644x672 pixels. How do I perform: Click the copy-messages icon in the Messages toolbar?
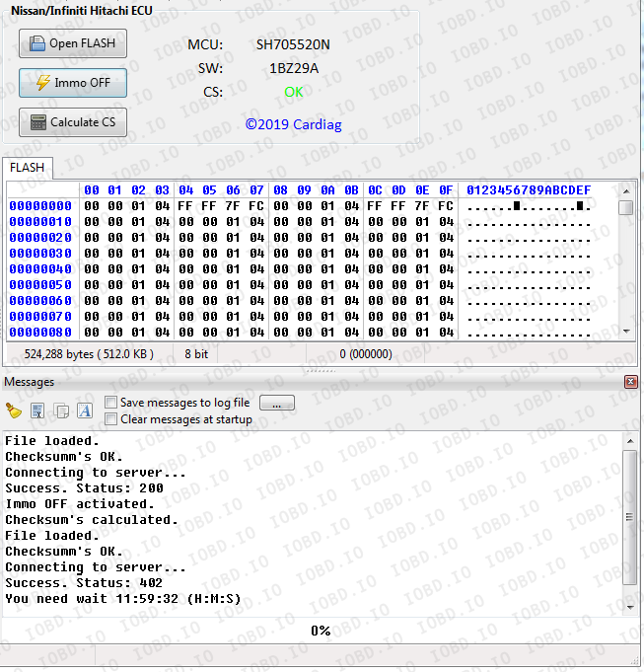pos(61,411)
